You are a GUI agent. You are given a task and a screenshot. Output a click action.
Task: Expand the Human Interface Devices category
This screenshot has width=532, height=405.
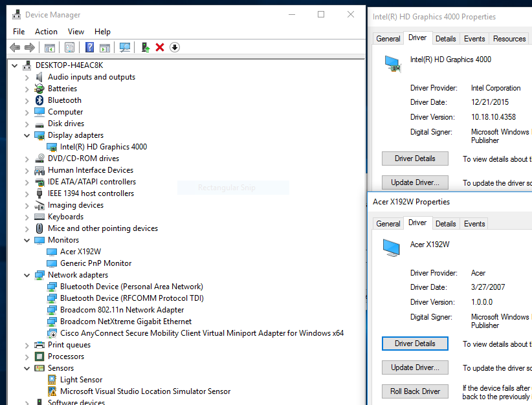coord(27,170)
